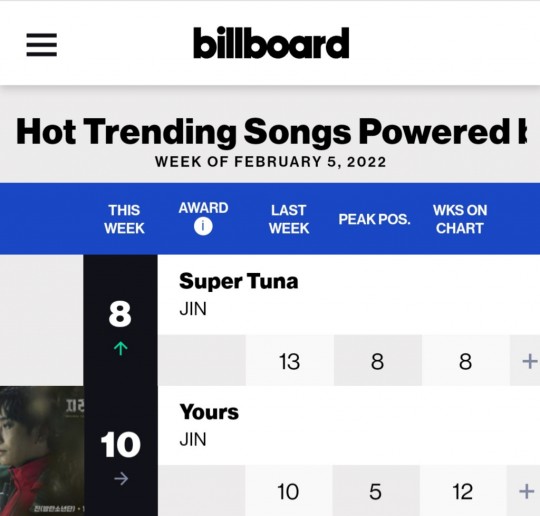The width and height of the screenshot is (540, 516).
Task: Open the Yours song title
Action: [x=209, y=412]
